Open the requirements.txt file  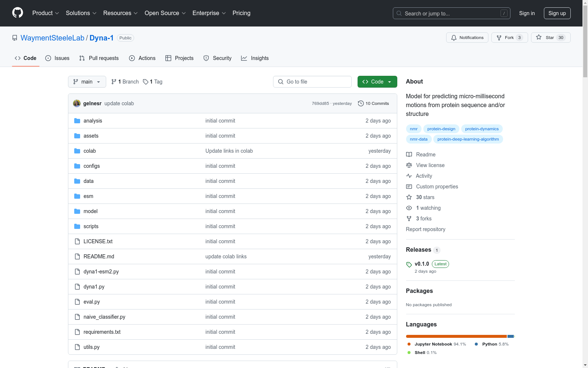(102, 332)
